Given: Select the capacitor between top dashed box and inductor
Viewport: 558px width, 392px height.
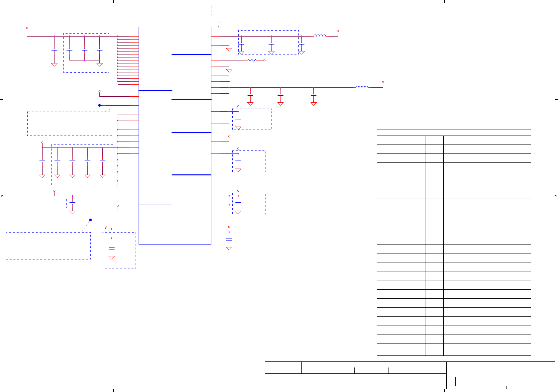Looking at the screenshot, I should coord(301,44).
